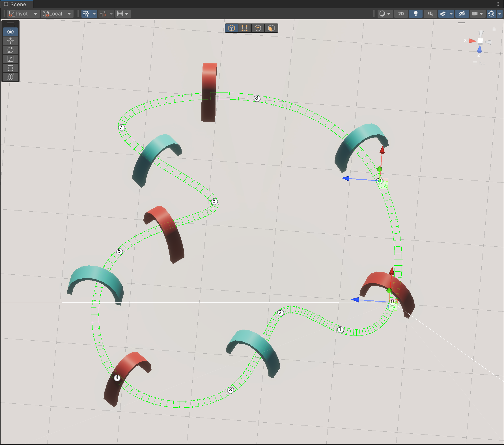Select the Rotate tool
The height and width of the screenshot is (445, 504).
(x=10, y=50)
